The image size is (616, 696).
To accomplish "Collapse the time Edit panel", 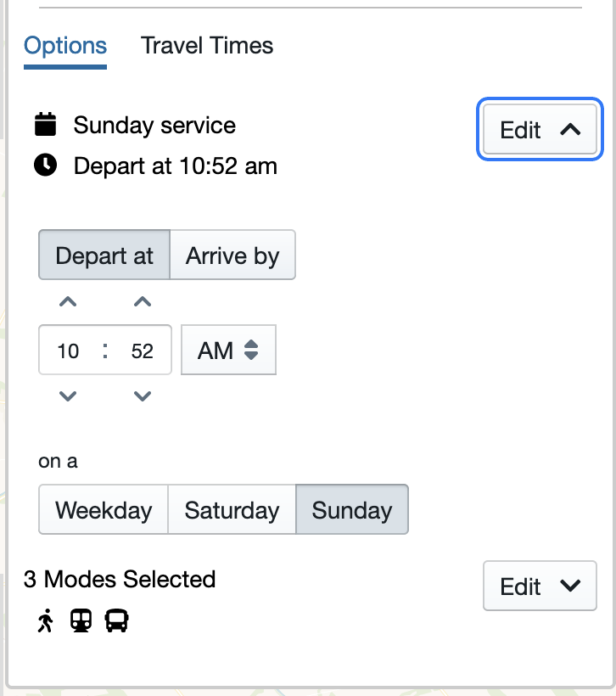I will tap(540, 130).
